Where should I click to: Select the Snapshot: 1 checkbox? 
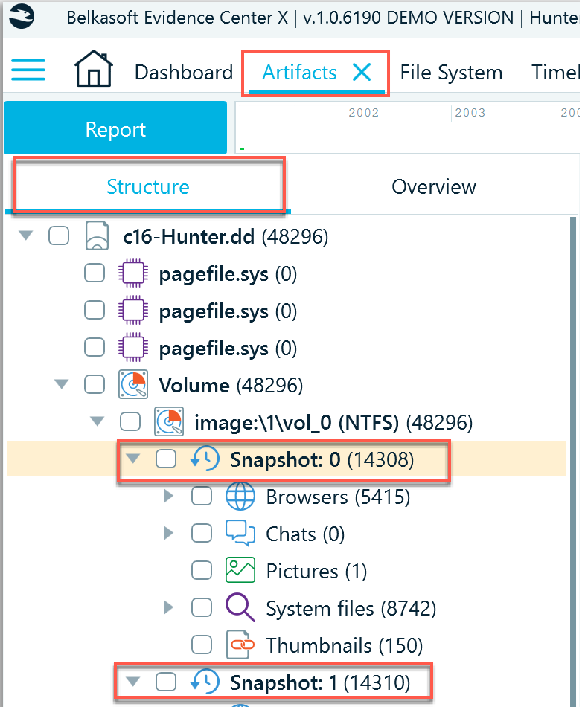(x=166, y=682)
